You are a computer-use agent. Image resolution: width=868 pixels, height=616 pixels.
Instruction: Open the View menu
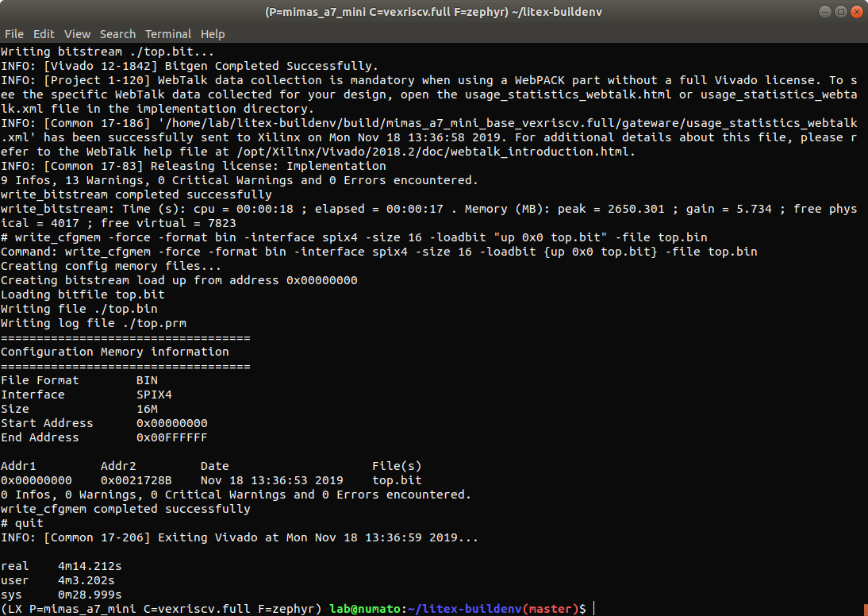tap(77, 34)
